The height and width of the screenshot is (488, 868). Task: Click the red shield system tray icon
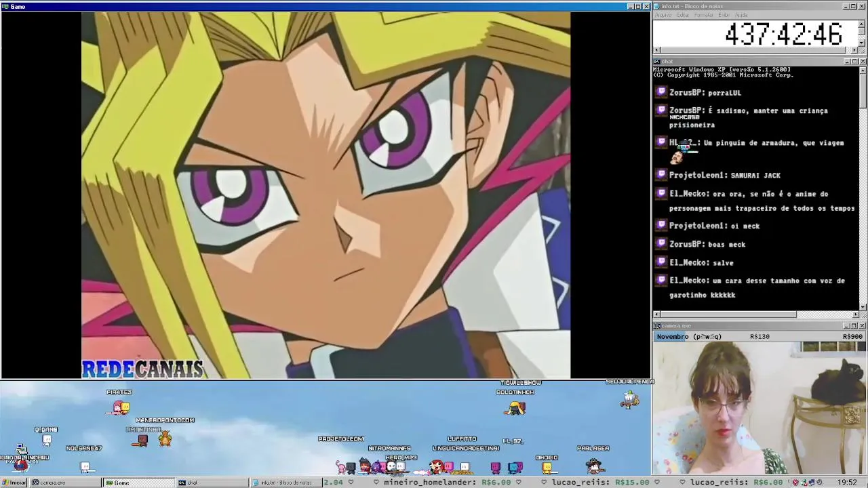coord(797,483)
